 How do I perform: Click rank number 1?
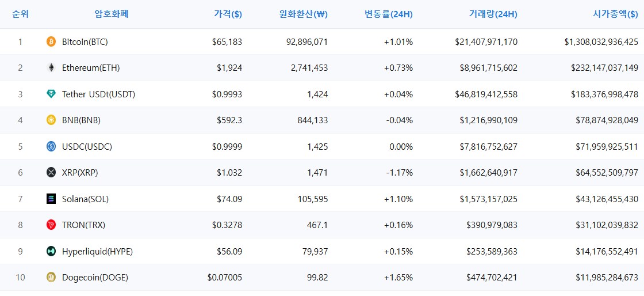point(21,41)
